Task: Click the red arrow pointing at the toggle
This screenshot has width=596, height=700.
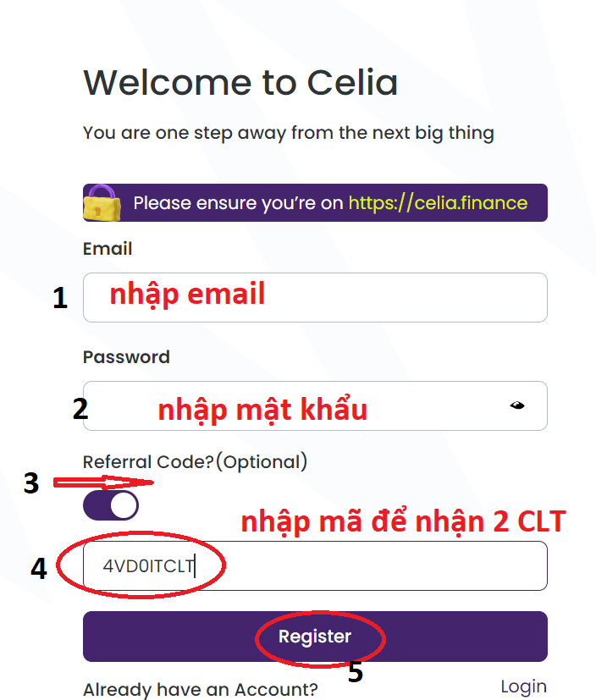Action: tap(102, 482)
